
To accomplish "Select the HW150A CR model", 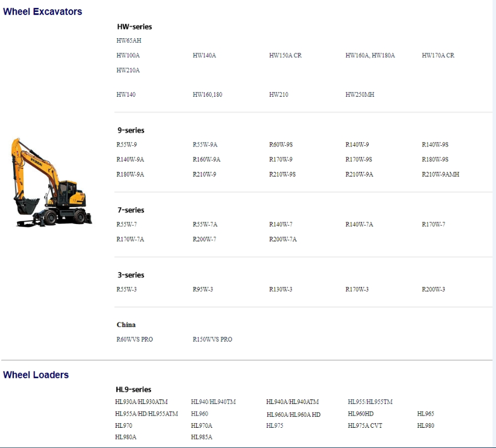I will pyautogui.click(x=286, y=56).
